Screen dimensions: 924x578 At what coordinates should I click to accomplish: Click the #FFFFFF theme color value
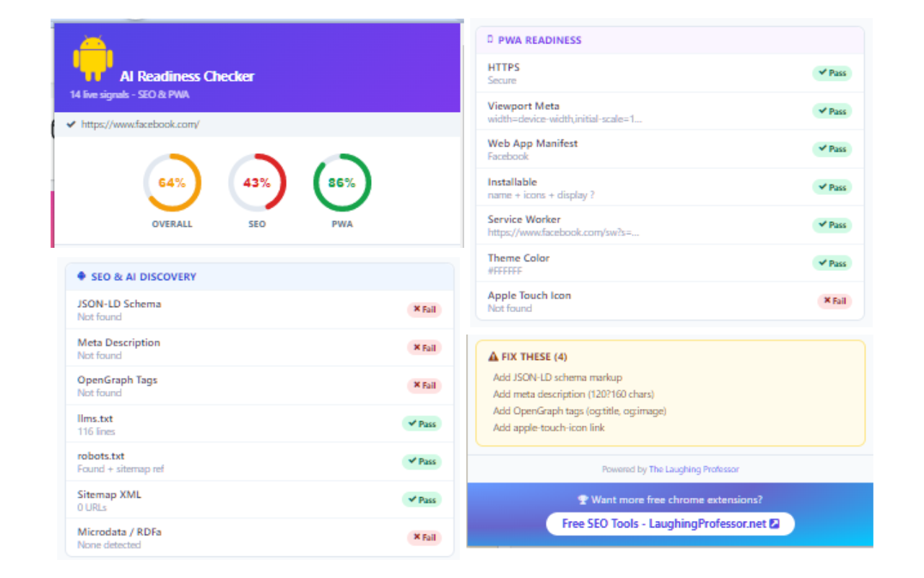505,271
